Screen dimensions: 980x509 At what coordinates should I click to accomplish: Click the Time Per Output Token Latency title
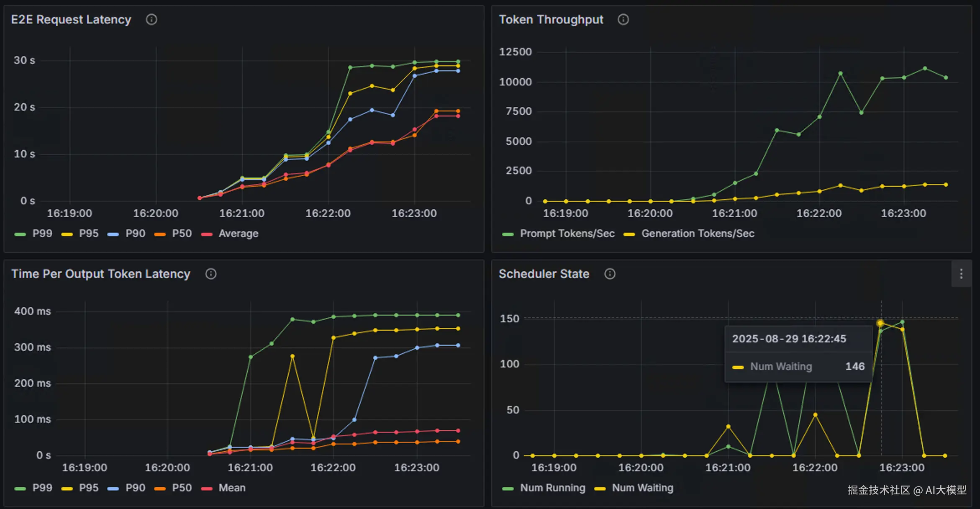100,274
